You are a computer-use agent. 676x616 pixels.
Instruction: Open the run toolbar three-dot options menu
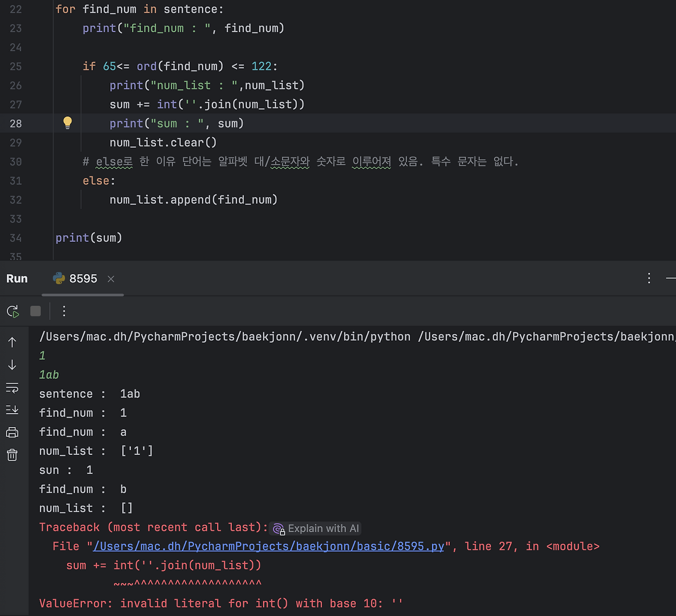pyautogui.click(x=64, y=311)
